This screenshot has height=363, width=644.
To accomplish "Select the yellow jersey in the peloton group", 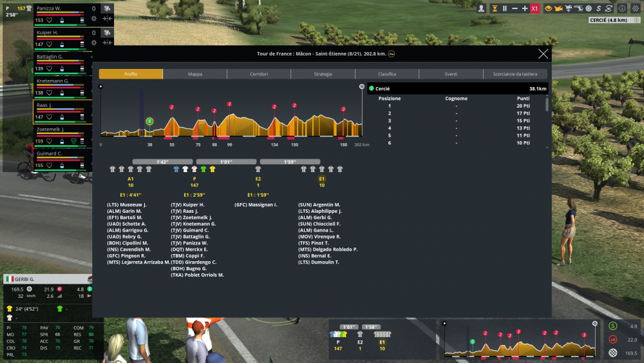I will pos(213,169).
